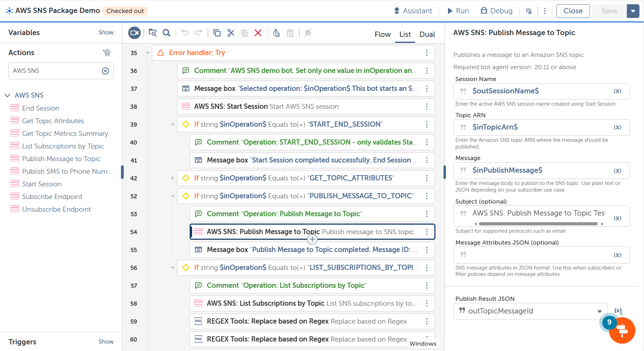Close the bot editor
This screenshot has width=644, height=351.
tap(573, 11)
